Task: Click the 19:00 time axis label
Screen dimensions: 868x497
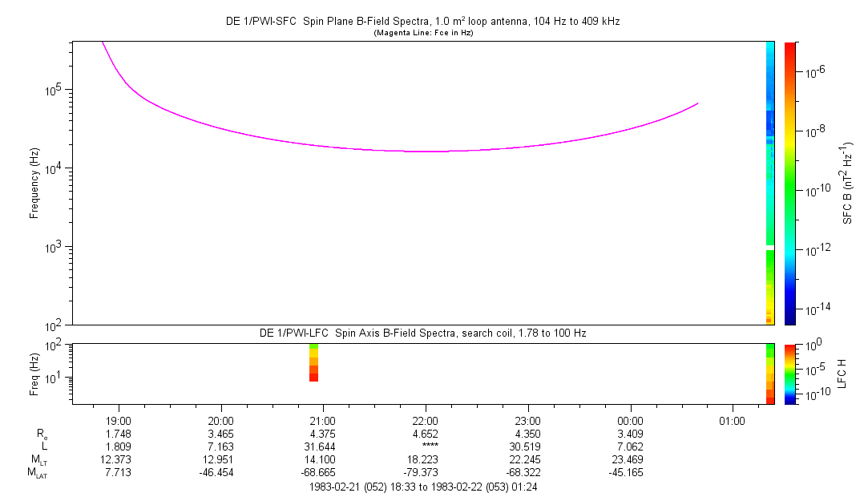Action: pos(119,420)
